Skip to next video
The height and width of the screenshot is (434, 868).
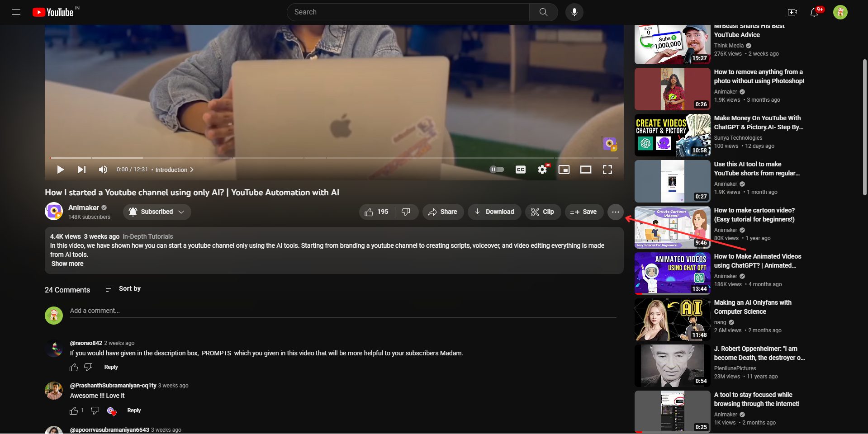pos(81,170)
